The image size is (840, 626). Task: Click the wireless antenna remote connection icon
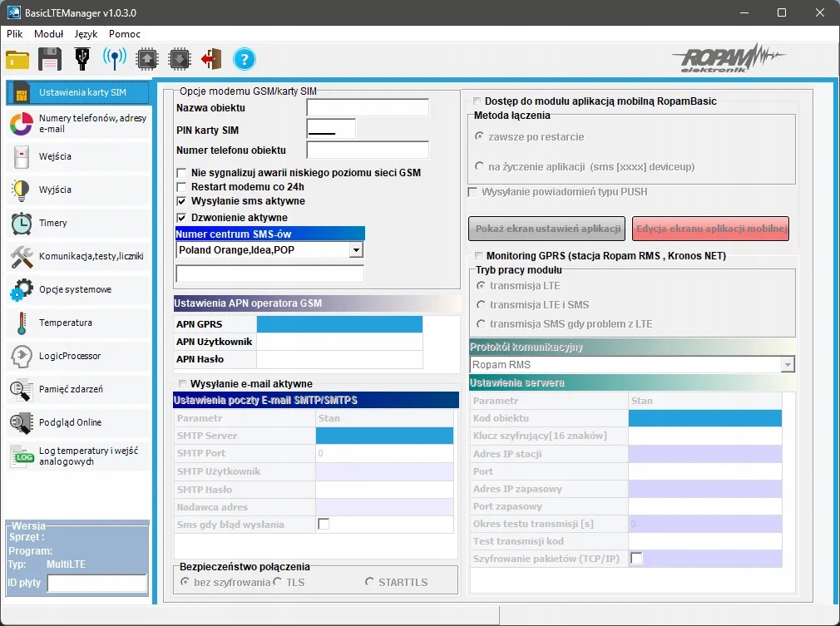click(114, 59)
